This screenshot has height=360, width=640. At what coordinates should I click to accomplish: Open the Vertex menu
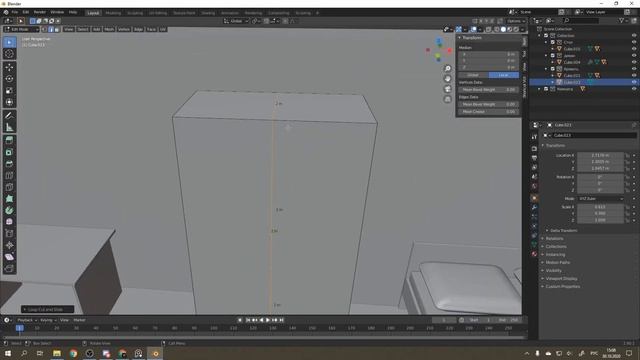tap(124, 29)
